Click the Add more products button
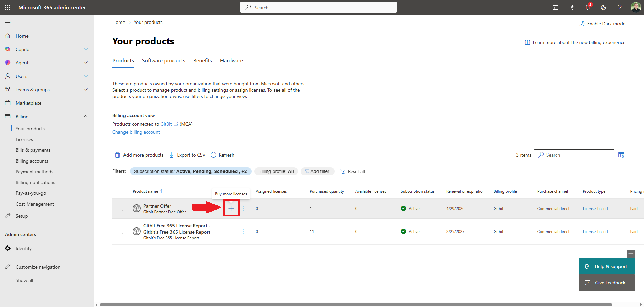 pyautogui.click(x=140, y=155)
